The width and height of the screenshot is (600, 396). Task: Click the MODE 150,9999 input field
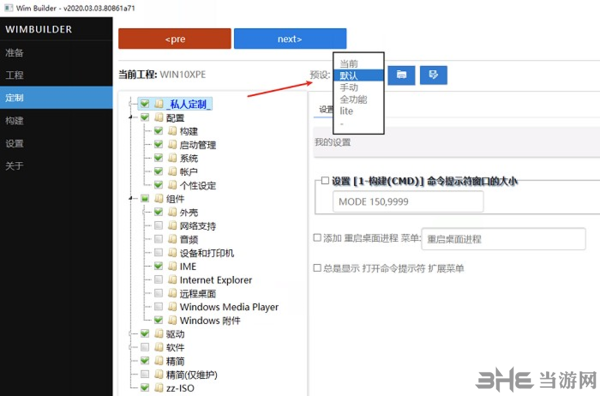click(408, 201)
